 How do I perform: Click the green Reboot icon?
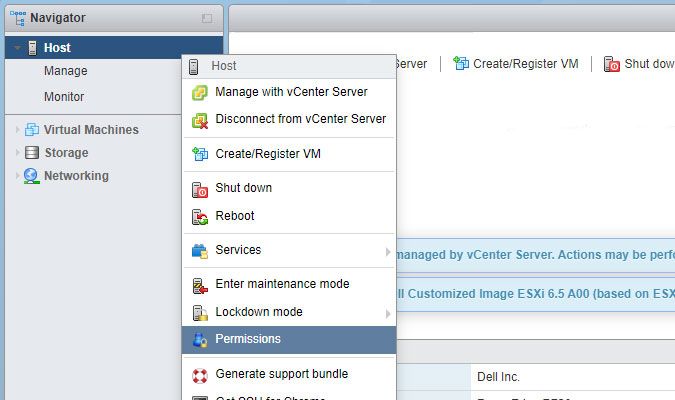199,216
